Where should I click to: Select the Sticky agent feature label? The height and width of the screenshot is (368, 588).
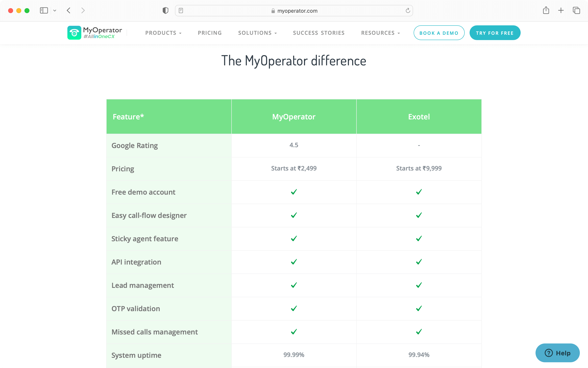click(x=145, y=239)
